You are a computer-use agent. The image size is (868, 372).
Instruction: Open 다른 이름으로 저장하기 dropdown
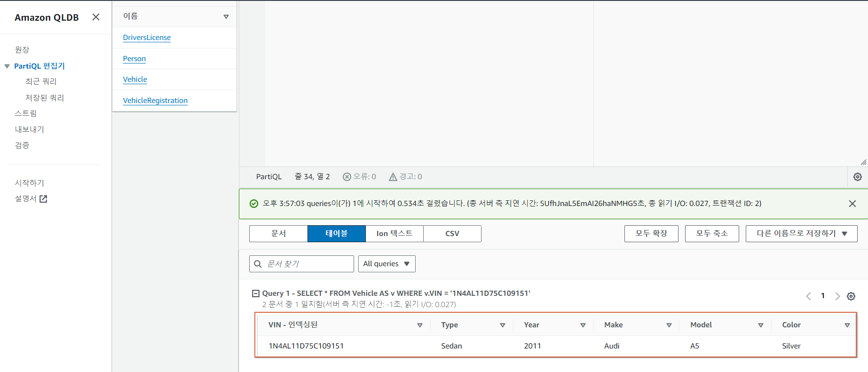[x=802, y=234]
